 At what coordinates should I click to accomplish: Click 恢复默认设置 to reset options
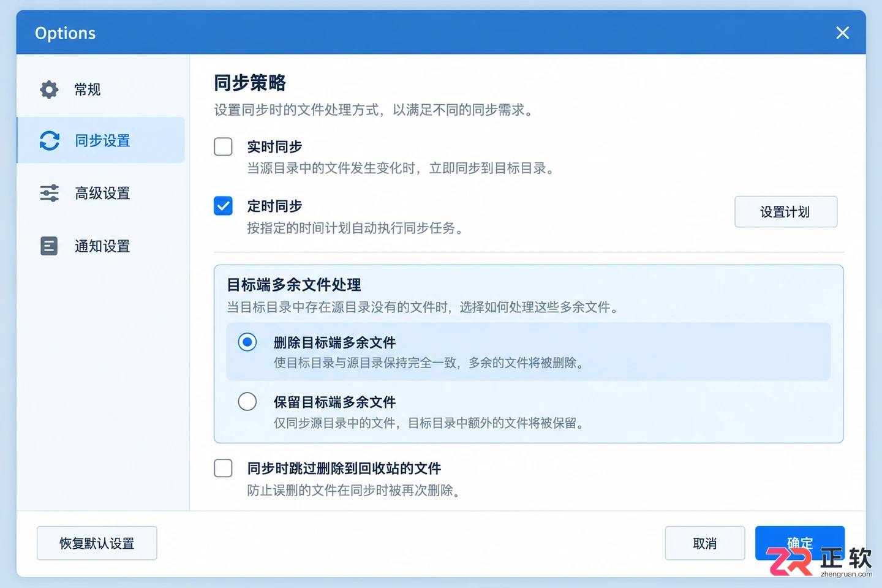[x=97, y=543]
